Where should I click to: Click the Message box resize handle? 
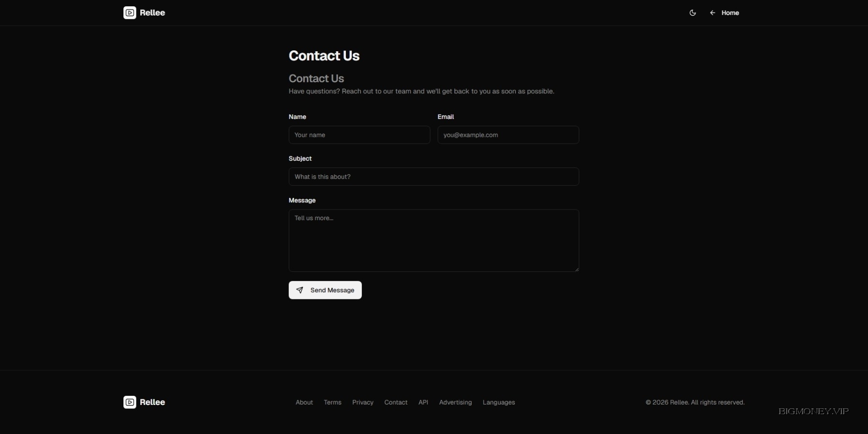[x=577, y=269]
